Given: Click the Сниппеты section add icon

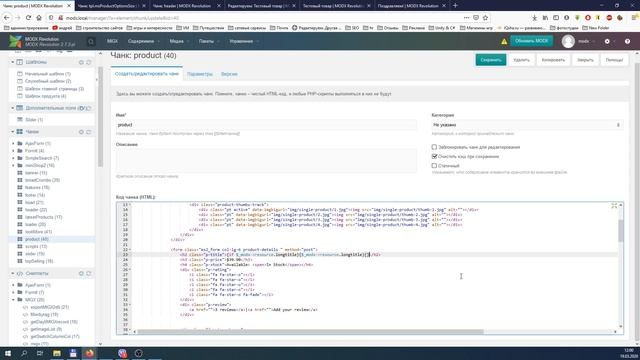Looking at the screenshot, I should pos(81,273).
